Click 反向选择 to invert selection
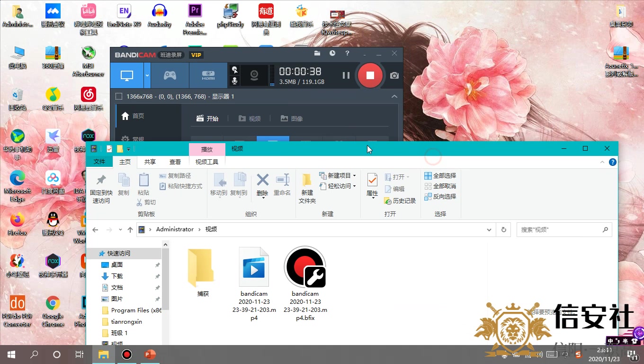Screen dimensions: 644x364 point(440,196)
